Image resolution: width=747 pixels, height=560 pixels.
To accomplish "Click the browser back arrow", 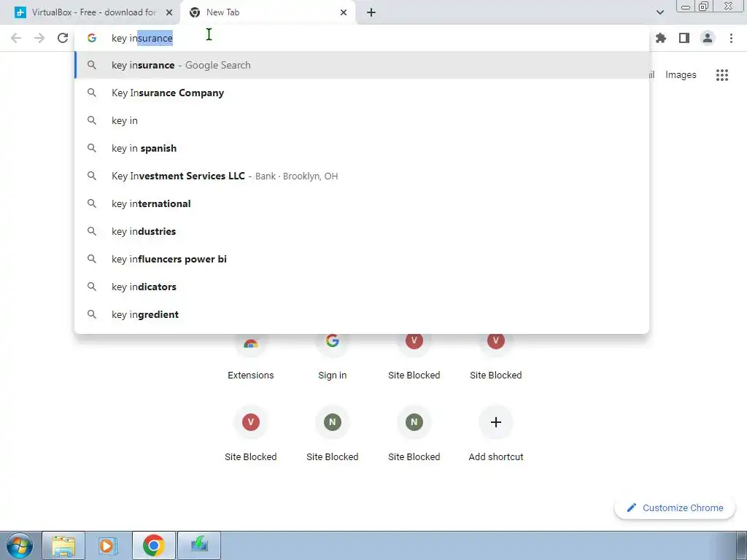I will (x=16, y=38).
